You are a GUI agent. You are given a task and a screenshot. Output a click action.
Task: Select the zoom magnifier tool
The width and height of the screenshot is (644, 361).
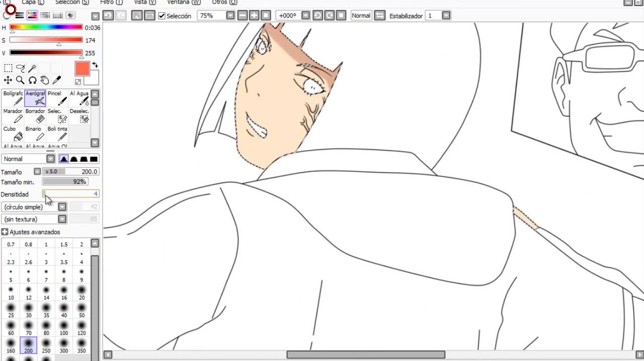click(x=20, y=80)
